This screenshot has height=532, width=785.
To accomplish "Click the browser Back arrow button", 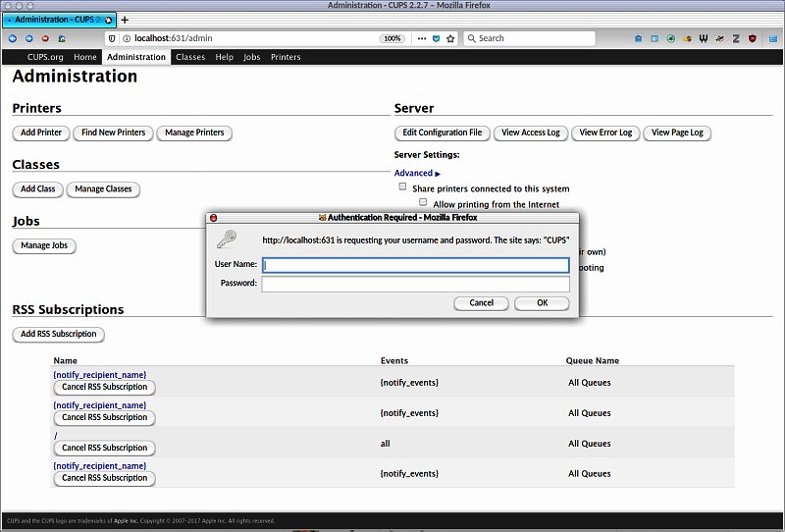I will pyautogui.click(x=13, y=38).
